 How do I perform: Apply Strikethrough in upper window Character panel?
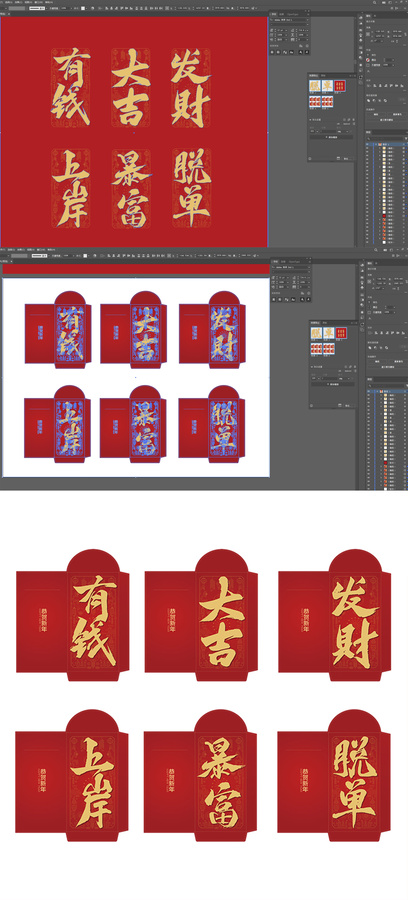(307, 52)
